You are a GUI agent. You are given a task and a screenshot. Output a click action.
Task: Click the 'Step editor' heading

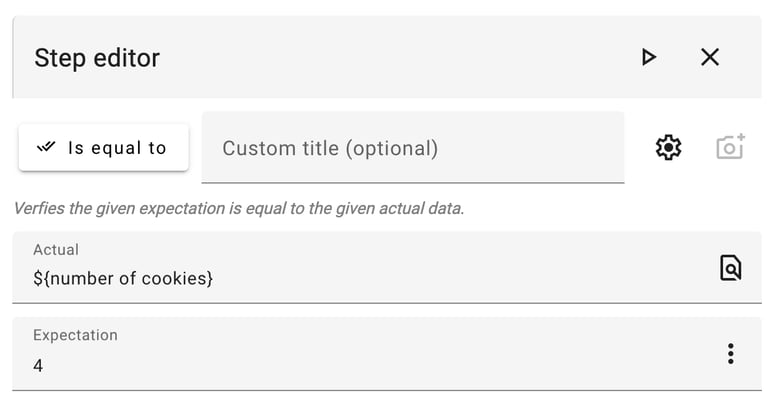[x=97, y=58]
